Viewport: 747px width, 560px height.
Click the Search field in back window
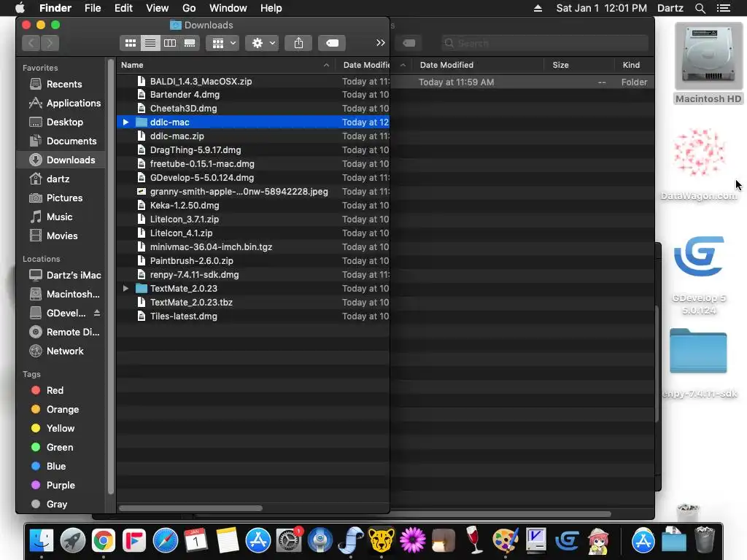(544, 43)
